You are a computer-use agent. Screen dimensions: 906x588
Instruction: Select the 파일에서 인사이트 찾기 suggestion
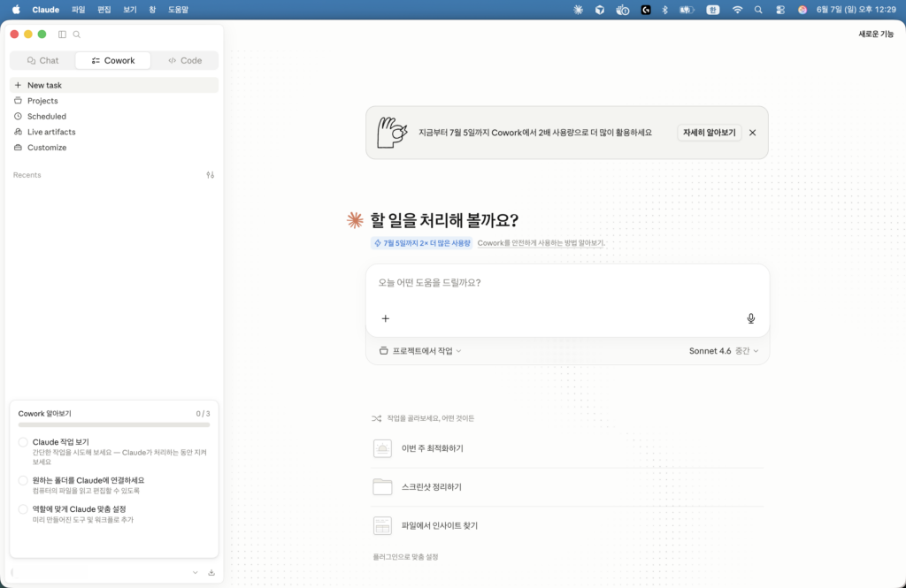coord(567,525)
